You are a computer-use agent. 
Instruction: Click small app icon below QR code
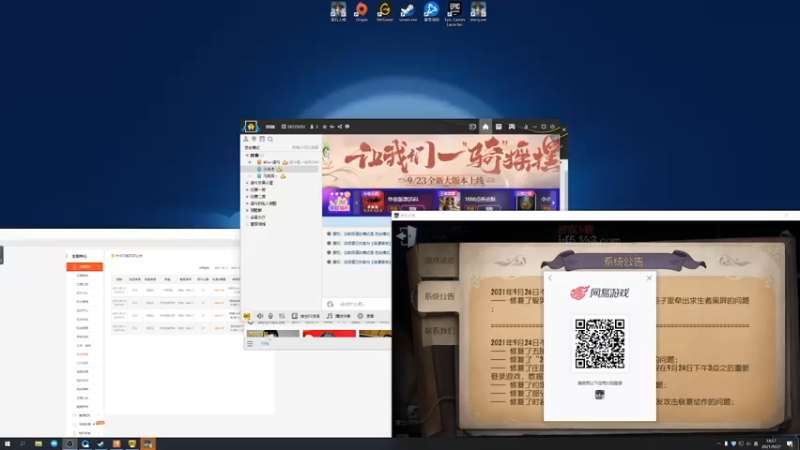click(x=599, y=394)
